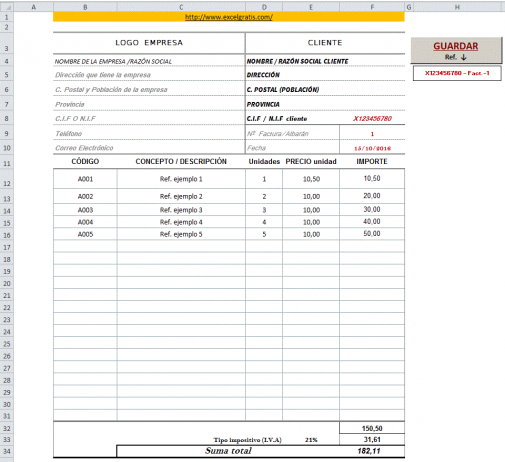Select the 21% IVA rate cell
The image size is (505, 462).
click(x=311, y=440)
